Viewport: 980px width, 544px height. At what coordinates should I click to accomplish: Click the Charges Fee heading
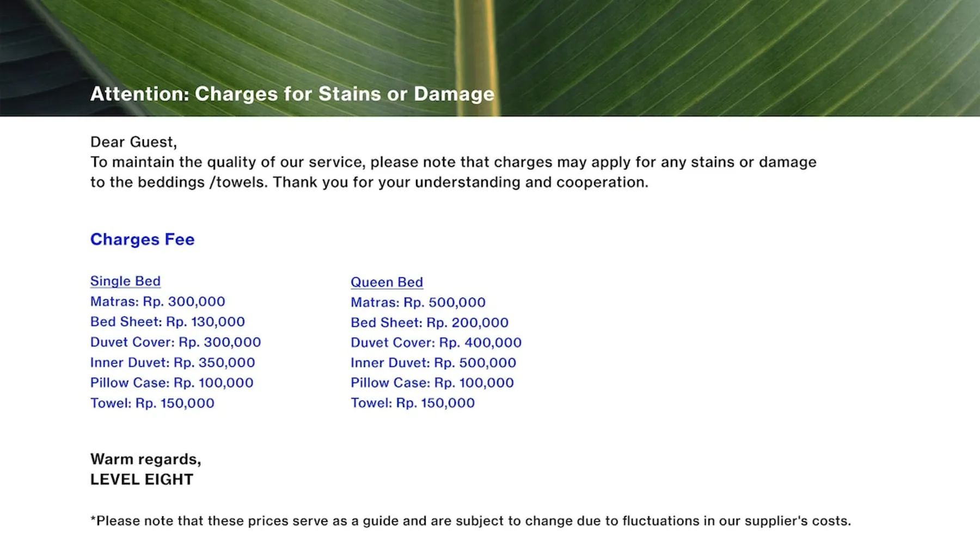click(x=142, y=239)
